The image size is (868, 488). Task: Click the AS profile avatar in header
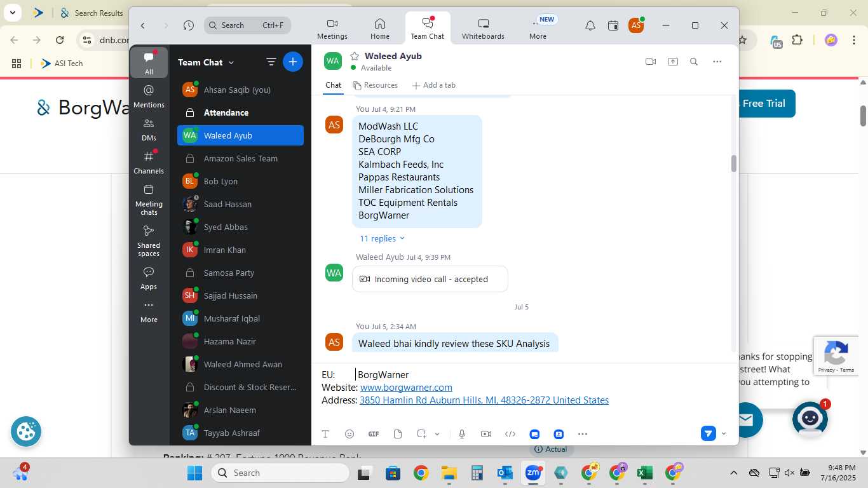(x=635, y=25)
